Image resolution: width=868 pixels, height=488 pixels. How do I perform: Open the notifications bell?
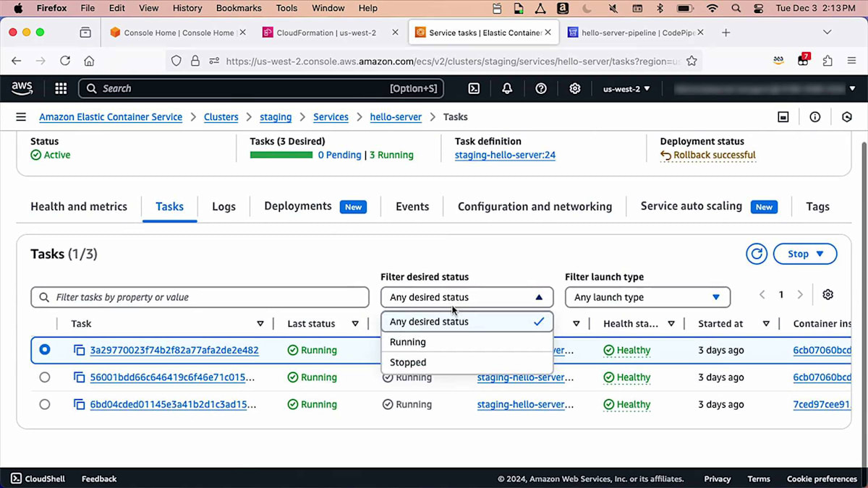point(507,88)
